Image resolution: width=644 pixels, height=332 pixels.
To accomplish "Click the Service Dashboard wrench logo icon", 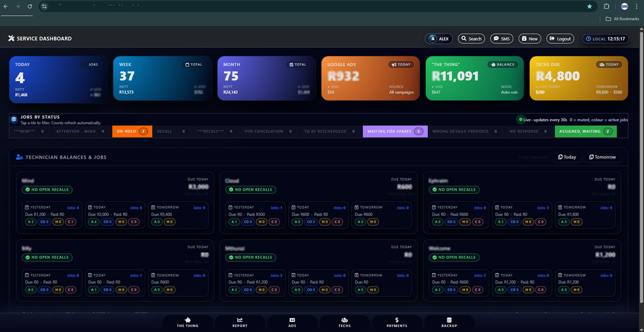I will [x=11, y=38].
